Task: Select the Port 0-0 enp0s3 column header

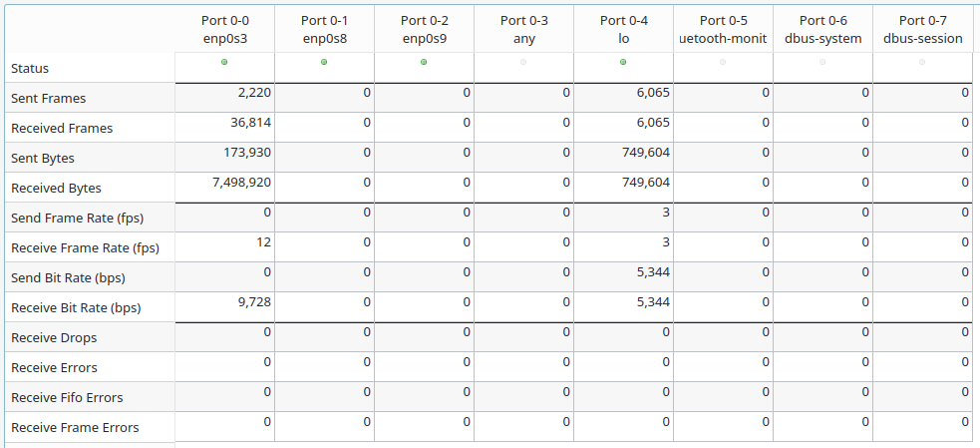Action: [x=225, y=29]
